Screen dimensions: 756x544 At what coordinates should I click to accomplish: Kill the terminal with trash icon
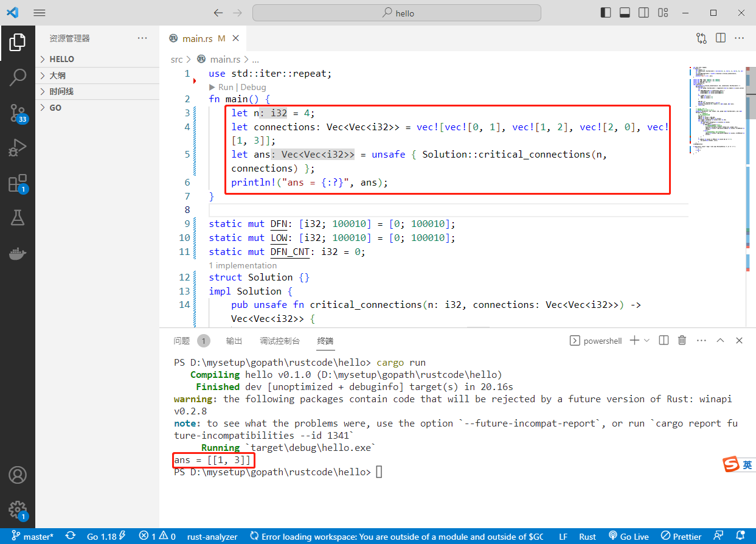point(682,340)
